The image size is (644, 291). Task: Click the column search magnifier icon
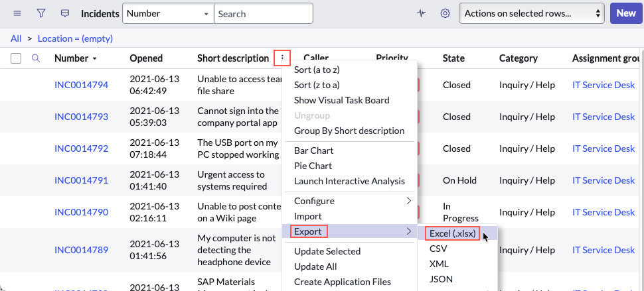click(36, 58)
